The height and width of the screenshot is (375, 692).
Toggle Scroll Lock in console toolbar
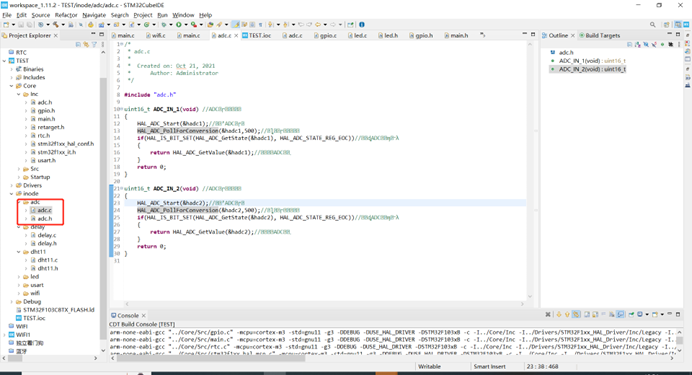595,314
